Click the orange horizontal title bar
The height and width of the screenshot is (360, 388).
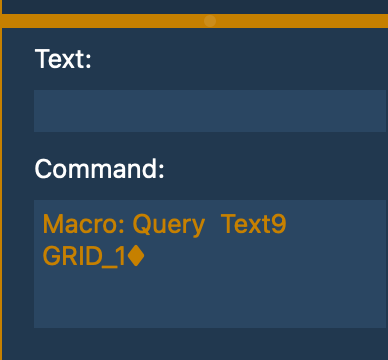[x=194, y=21]
